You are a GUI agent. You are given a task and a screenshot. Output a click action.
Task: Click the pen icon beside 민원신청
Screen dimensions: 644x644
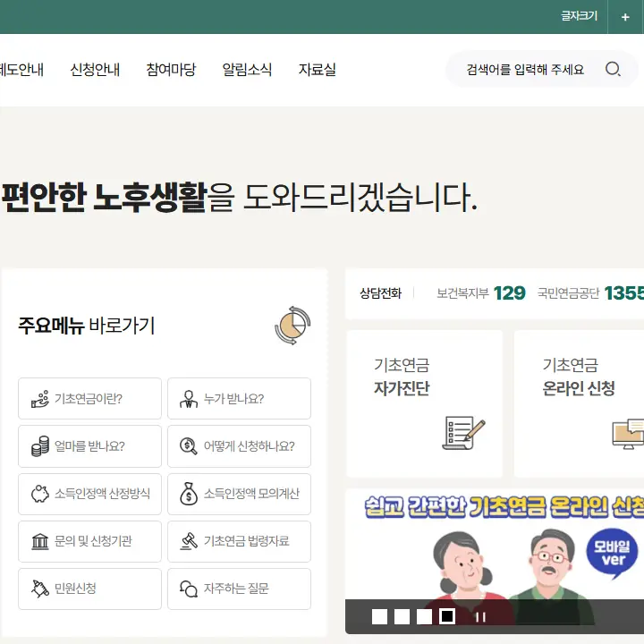pyautogui.click(x=40, y=589)
